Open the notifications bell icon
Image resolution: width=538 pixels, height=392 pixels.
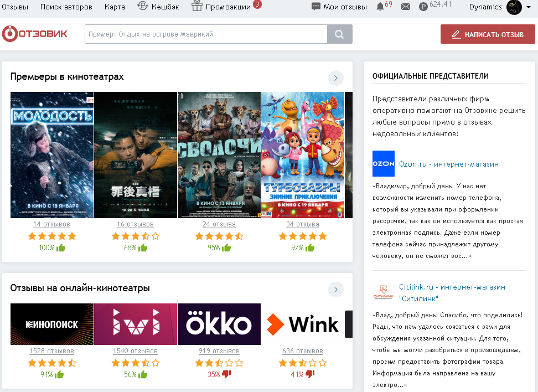coord(380,7)
